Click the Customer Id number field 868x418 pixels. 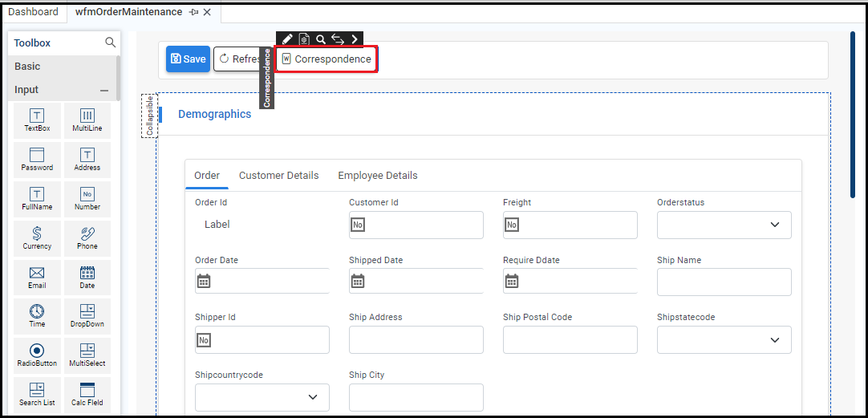click(x=416, y=225)
